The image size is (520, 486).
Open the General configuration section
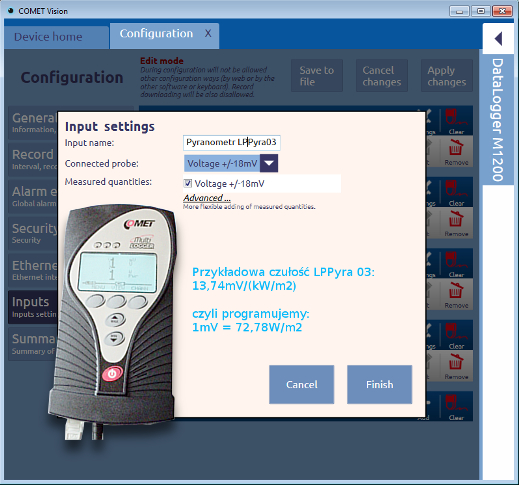point(33,123)
